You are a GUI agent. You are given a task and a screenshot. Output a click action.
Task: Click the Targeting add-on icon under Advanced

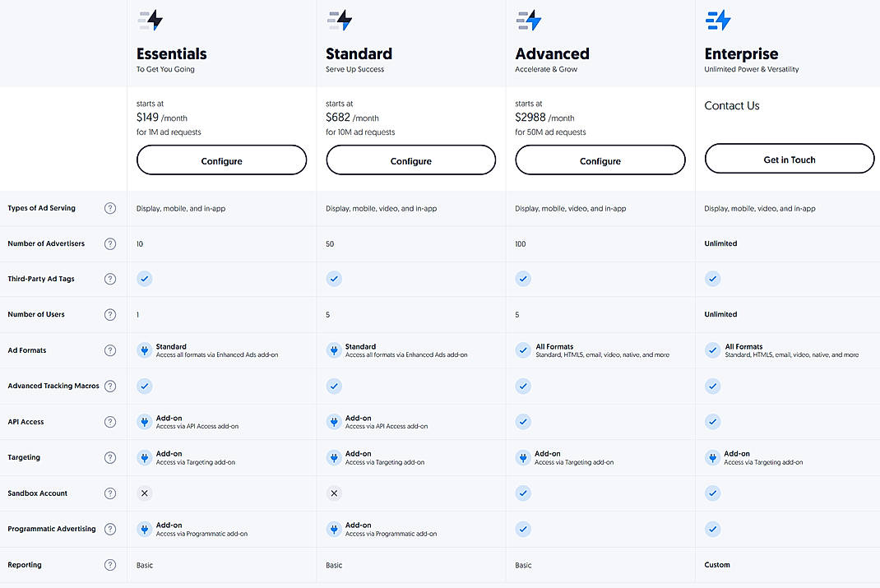coord(523,457)
